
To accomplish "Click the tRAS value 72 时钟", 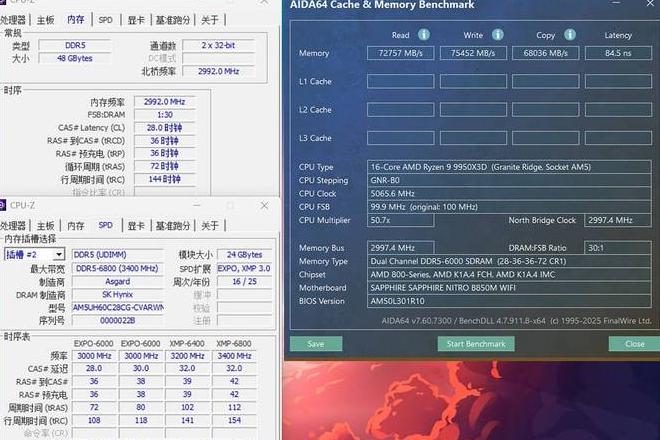I will coord(165,166).
